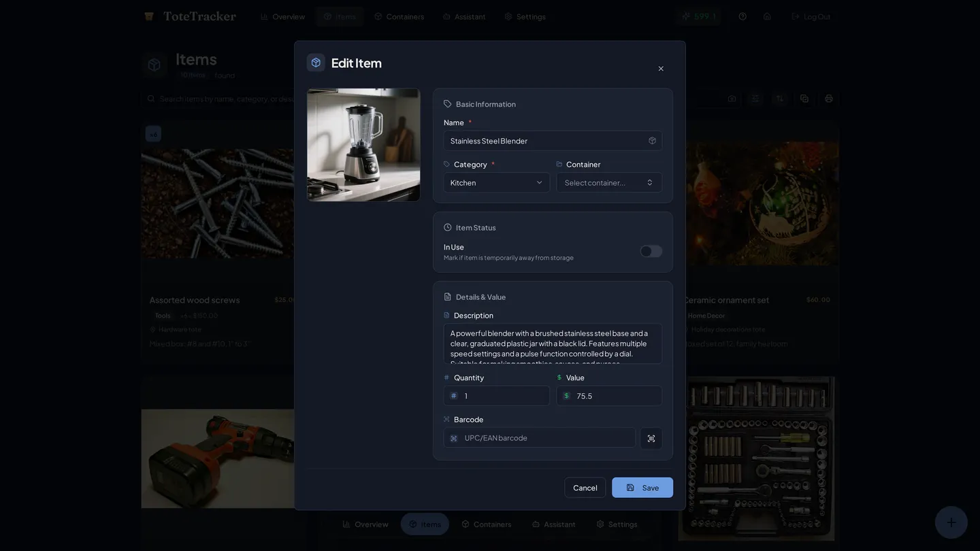Open Assistant in bottom navigation bar

(x=554, y=524)
